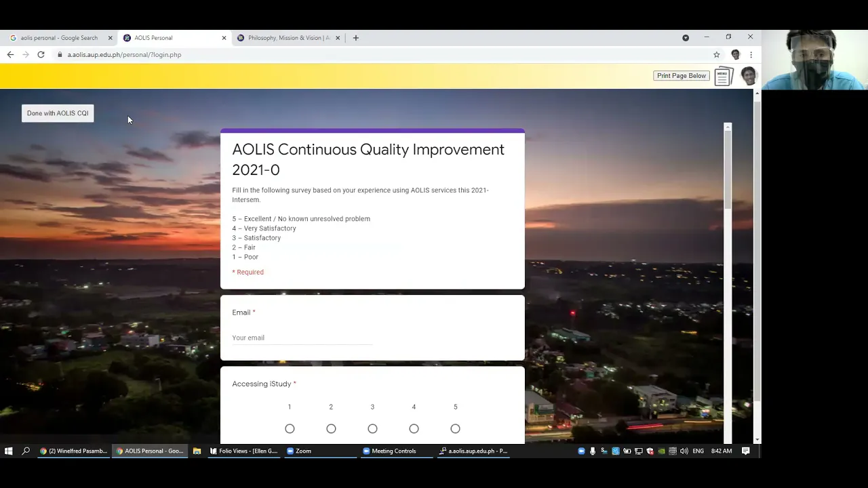Viewport: 868px width, 488px height.
Task: Open the Windows Start menu
Action: 9,451
